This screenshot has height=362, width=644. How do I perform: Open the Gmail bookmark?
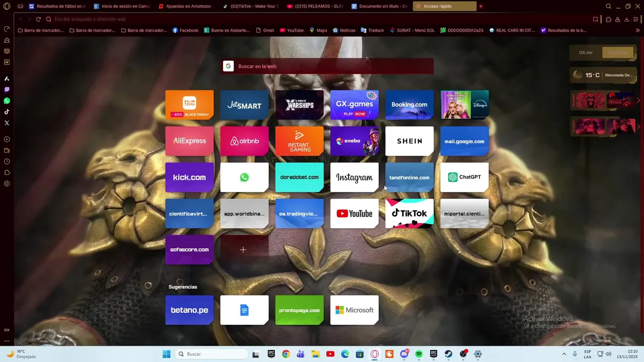[265, 30]
